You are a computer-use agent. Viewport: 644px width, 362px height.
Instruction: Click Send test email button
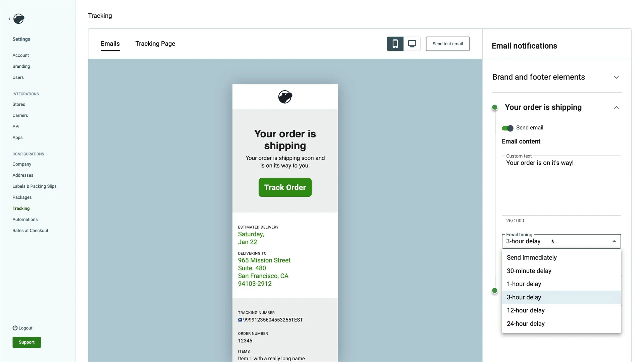[x=448, y=43]
